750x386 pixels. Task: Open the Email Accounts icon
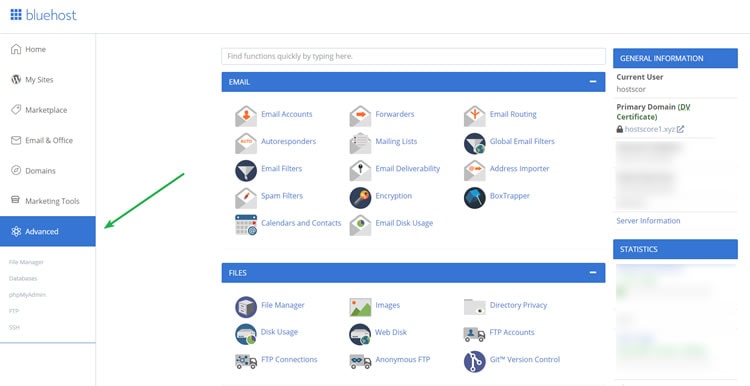(246, 116)
